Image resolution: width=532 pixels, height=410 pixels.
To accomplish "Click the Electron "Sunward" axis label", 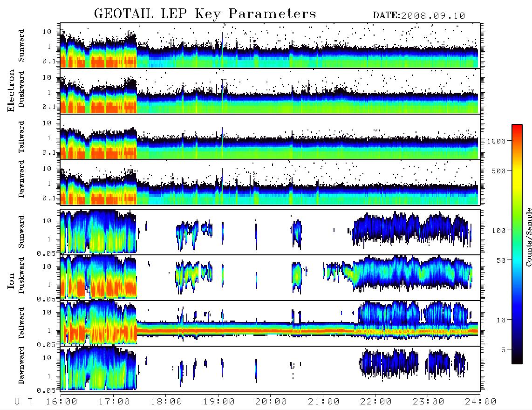I will (x=21, y=46).
